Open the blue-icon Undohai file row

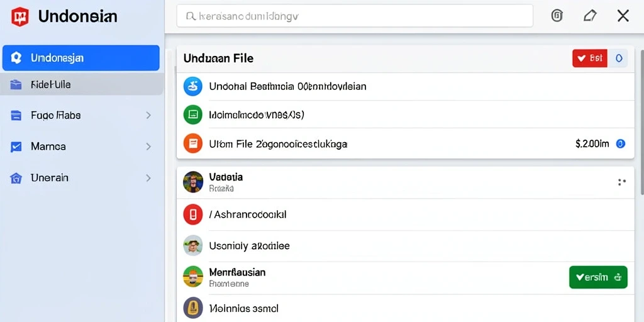(x=406, y=87)
